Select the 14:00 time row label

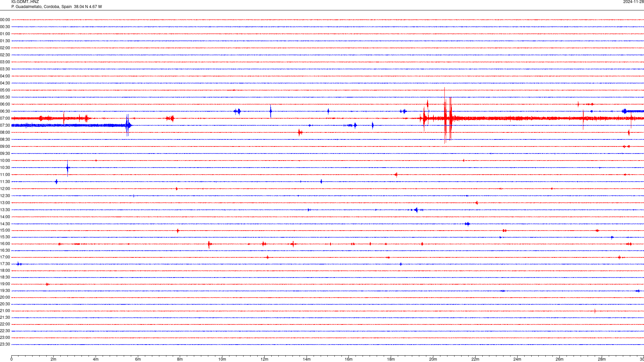coord(5,217)
